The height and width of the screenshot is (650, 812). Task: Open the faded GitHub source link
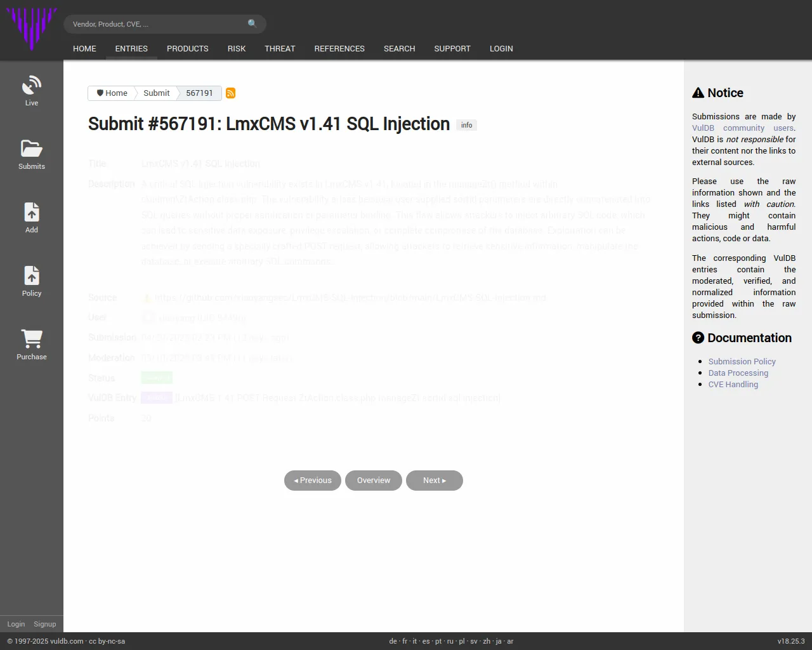click(350, 298)
